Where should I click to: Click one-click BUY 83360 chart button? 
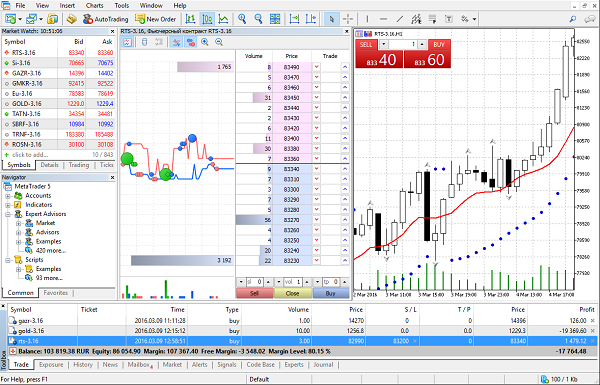point(427,59)
